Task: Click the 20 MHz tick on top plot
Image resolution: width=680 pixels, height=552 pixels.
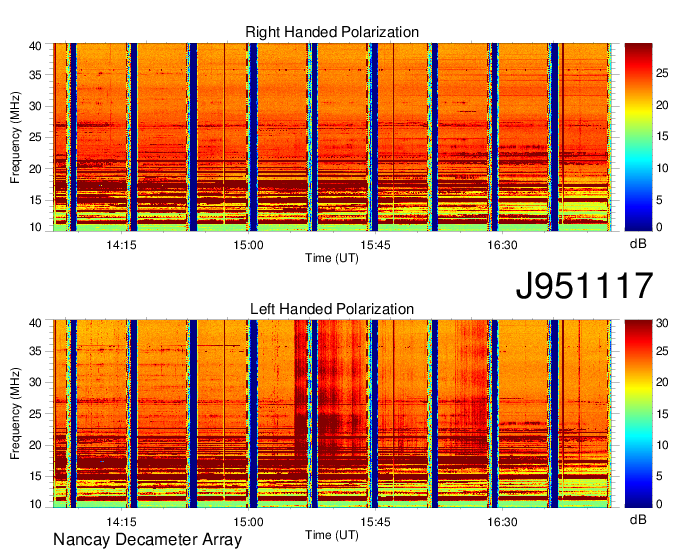Action: pyautogui.click(x=35, y=169)
